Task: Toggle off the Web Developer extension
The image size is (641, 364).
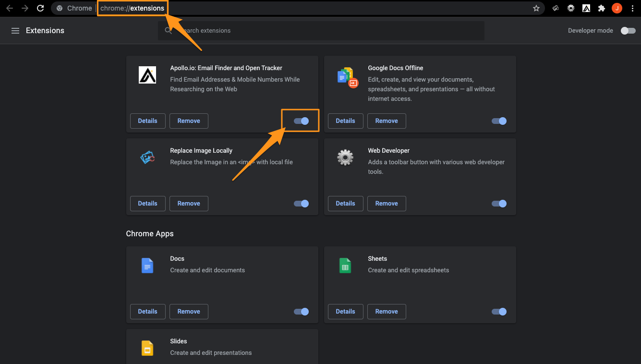Action: click(499, 204)
